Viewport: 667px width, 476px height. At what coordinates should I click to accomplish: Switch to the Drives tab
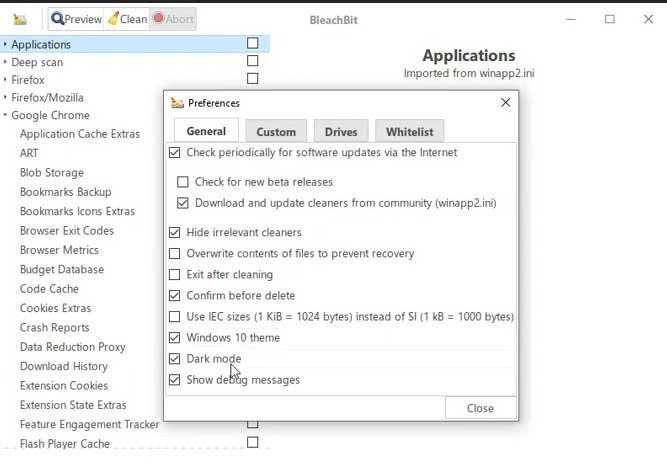341,132
